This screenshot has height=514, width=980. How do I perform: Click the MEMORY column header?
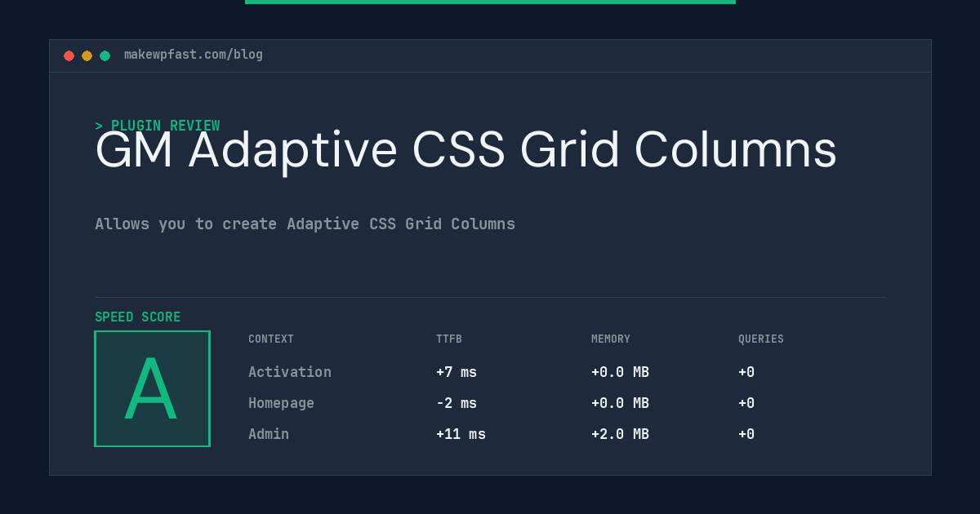point(611,339)
